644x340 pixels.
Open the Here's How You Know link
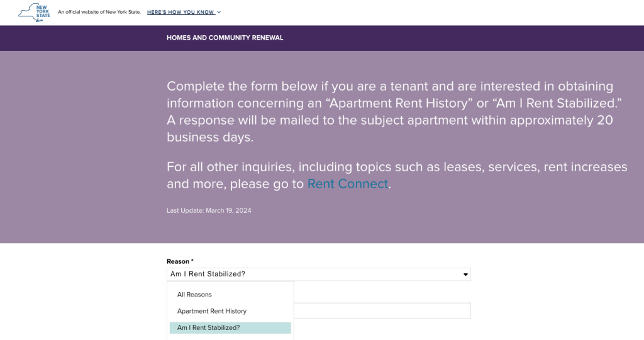(180, 13)
